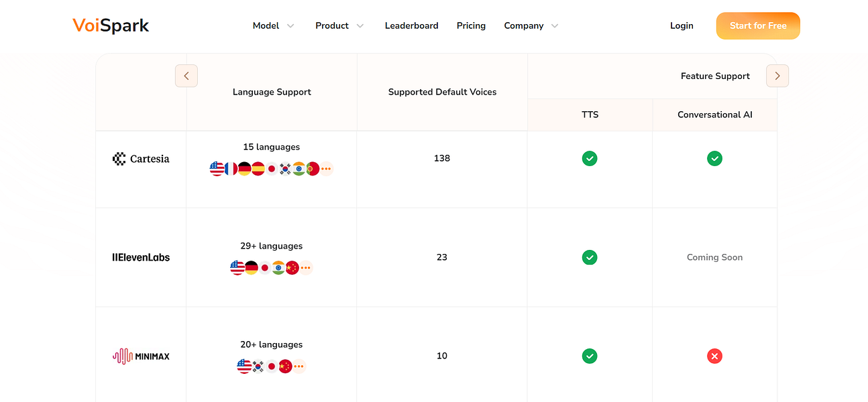Image resolution: width=868 pixels, height=402 pixels.
Task: Click the MiniMax logo
Action: pos(141,356)
